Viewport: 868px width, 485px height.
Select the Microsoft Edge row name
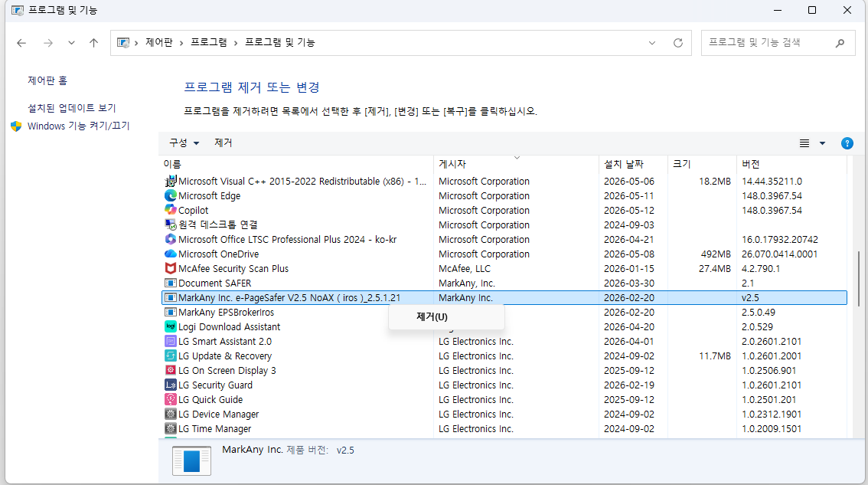[209, 195]
